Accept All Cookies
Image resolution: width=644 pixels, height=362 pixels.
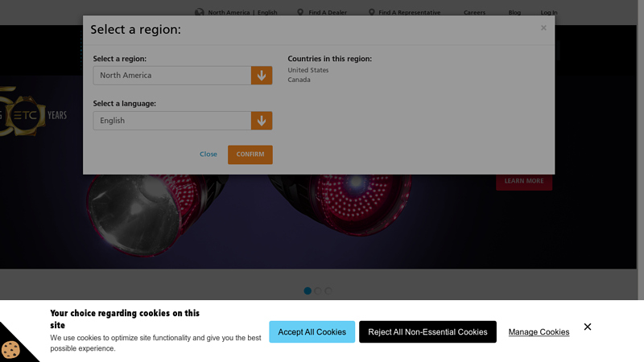click(x=312, y=332)
